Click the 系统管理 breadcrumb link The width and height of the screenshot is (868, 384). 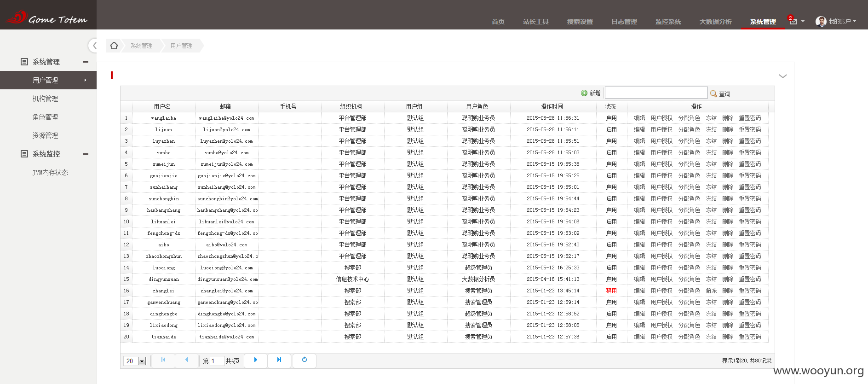[x=142, y=46]
